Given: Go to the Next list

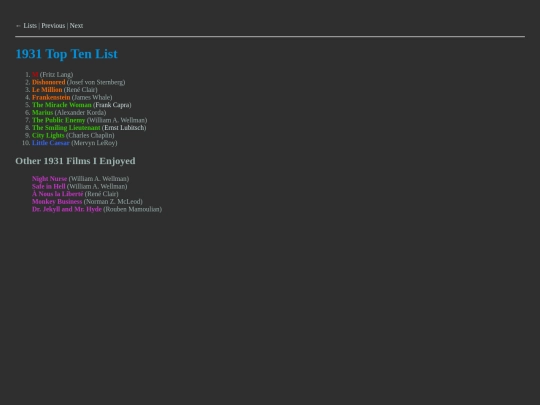Looking at the screenshot, I should [76, 26].
